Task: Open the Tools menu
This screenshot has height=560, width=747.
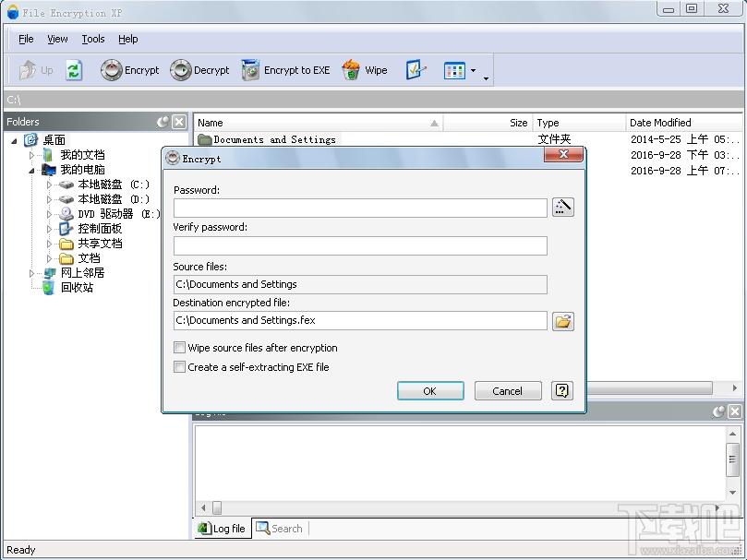Action: coord(93,39)
